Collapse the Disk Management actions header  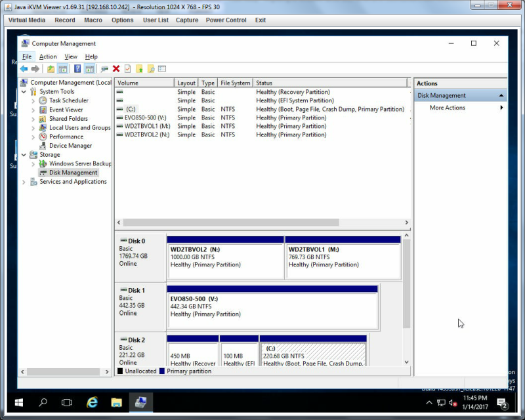[501, 95]
